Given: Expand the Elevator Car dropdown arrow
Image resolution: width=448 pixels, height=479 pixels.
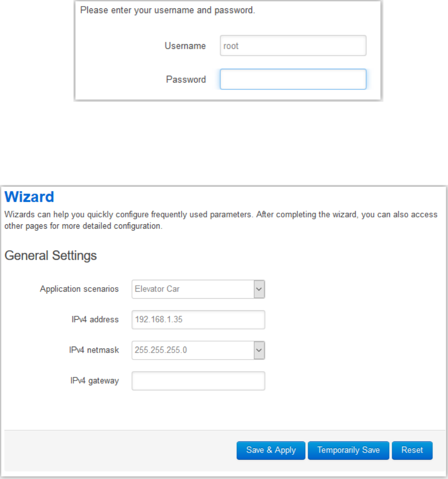Looking at the screenshot, I should [x=259, y=289].
